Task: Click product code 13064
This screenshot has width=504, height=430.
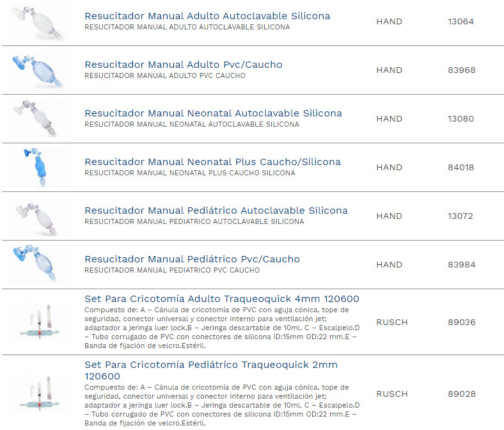Action: pos(461,22)
